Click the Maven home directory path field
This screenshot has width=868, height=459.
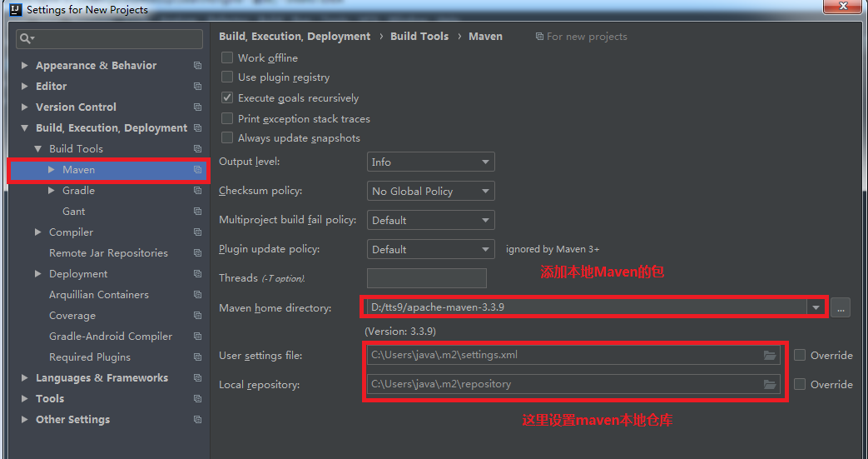(587, 307)
